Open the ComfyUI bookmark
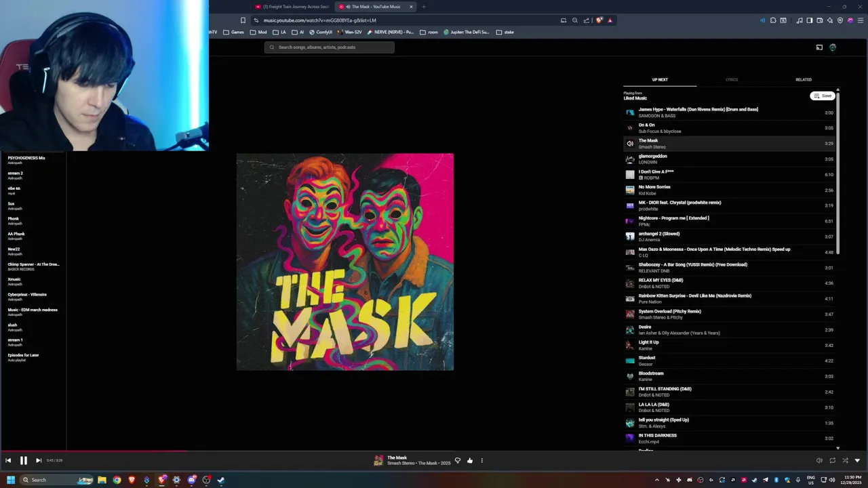The height and width of the screenshot is (488, 868). (x=321, y=32)
